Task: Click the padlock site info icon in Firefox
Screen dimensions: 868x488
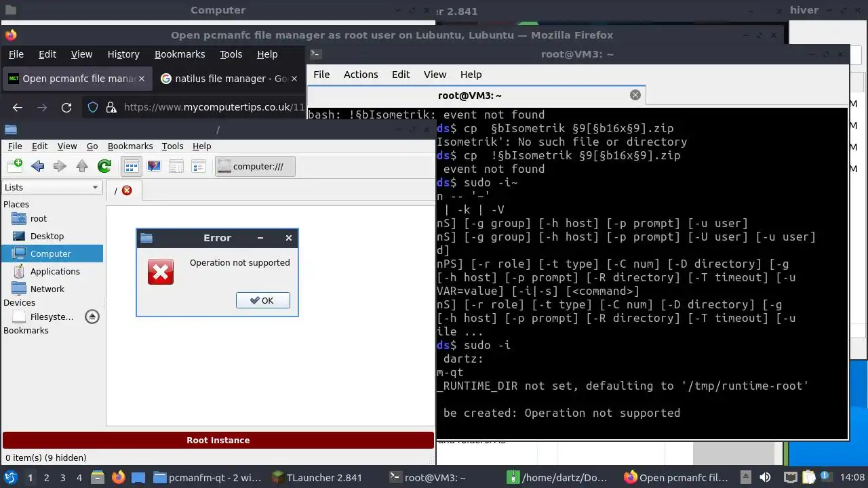Action: 111,107
